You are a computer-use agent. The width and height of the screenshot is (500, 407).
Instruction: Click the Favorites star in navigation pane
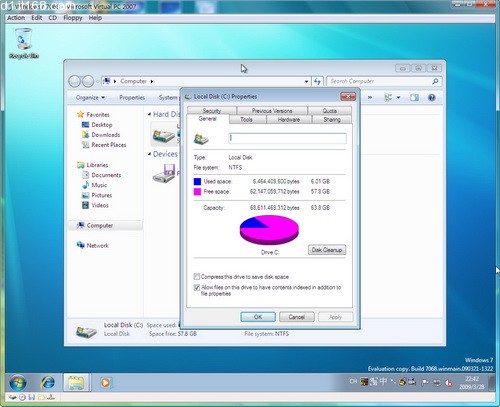(80, 115)
